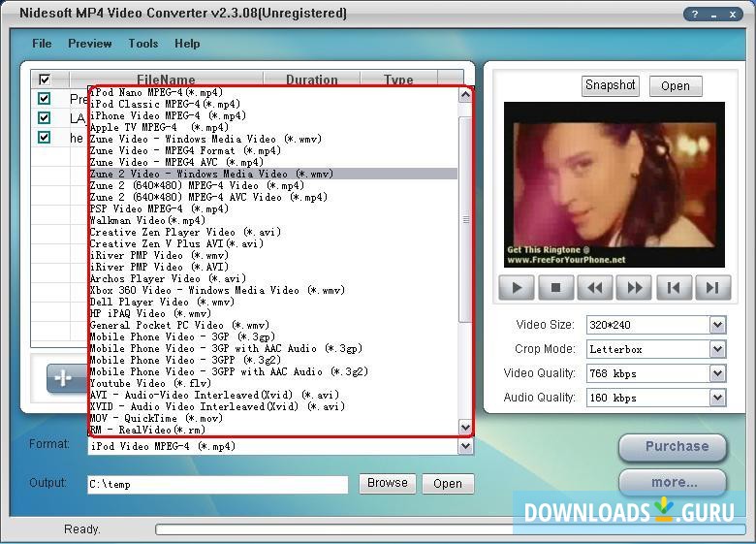This screenshot has height=544, width=756.
Task: Open the Video Quality dropdown
Action: [717, 373]
